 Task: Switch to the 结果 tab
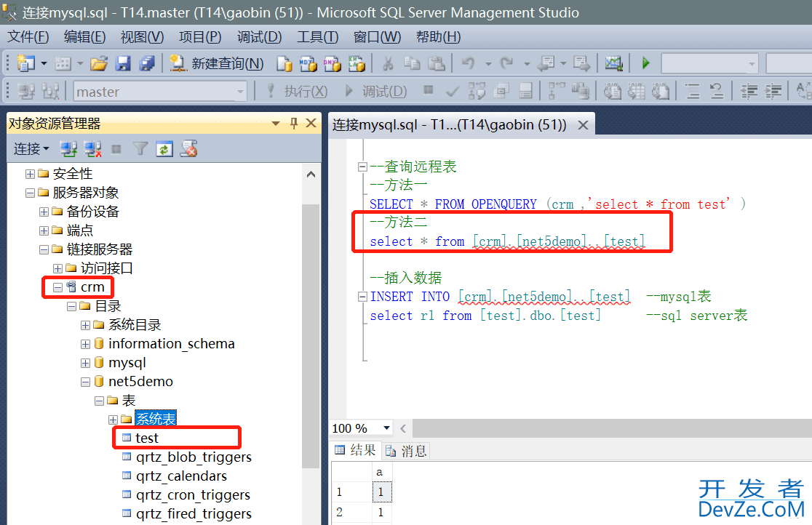point(355,450)
